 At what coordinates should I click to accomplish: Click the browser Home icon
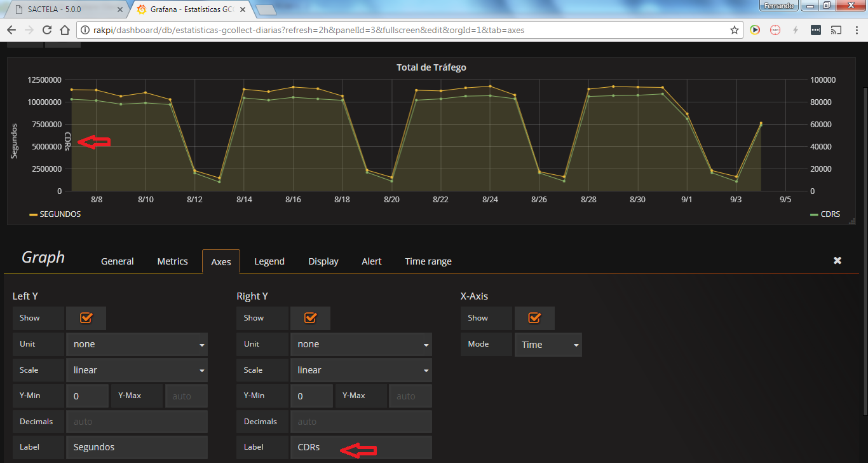point(64,29)
